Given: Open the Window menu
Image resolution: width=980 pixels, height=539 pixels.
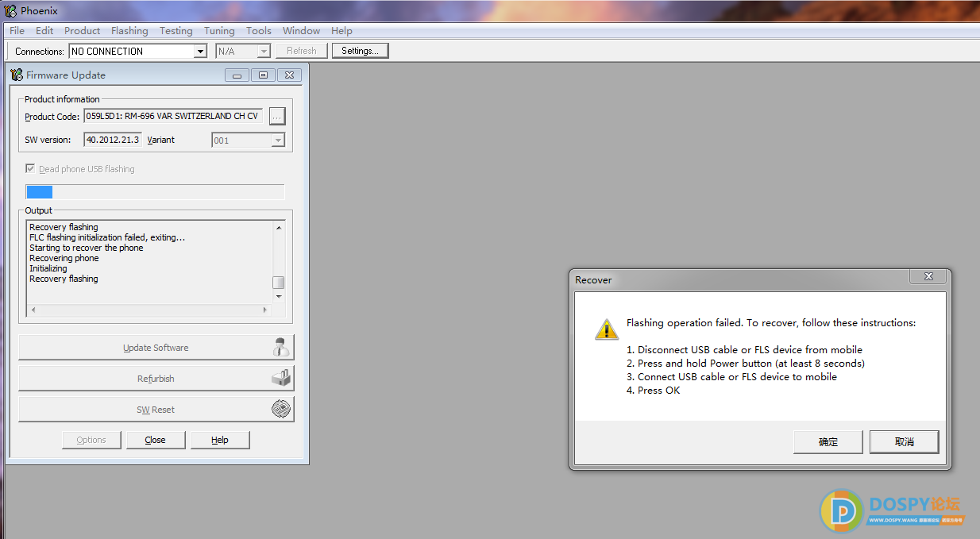Looking at the screenshot, I should 302,31.
